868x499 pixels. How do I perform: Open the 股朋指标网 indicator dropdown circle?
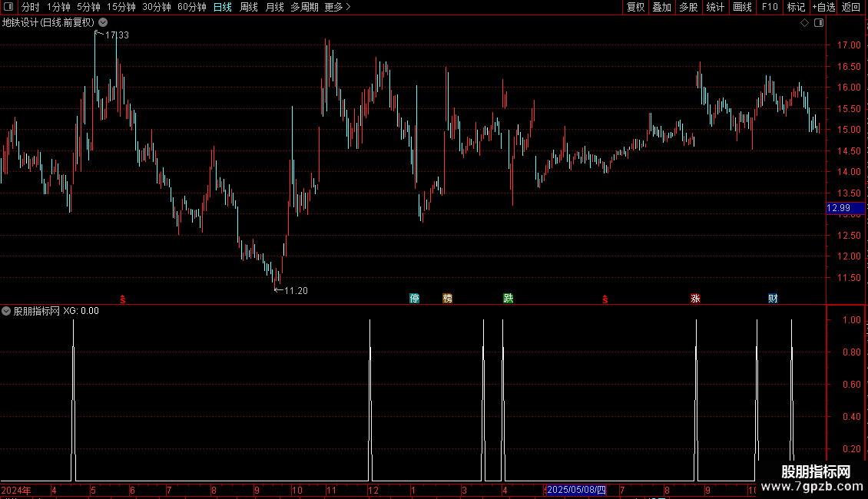click(x=6, y=311)
